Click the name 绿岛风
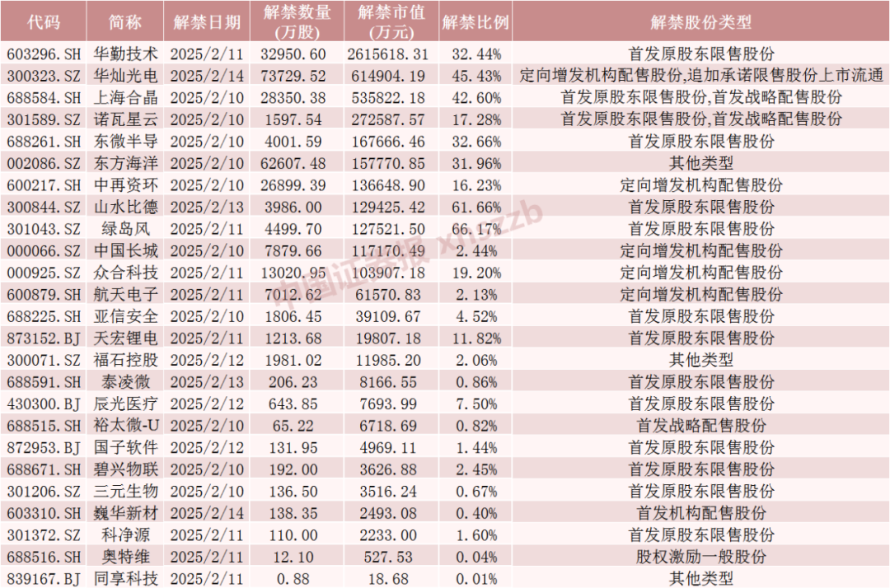Screen dimensions: 890x588 point(125,228)
